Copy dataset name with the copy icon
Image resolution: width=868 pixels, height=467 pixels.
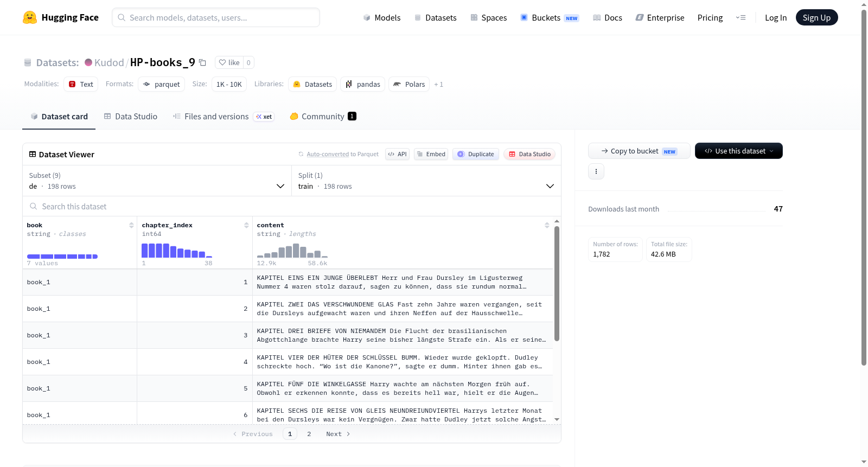202,62
